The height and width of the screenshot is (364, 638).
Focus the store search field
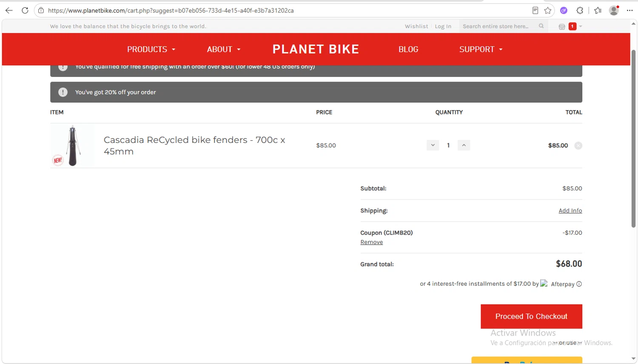click(x=496, y=26)
